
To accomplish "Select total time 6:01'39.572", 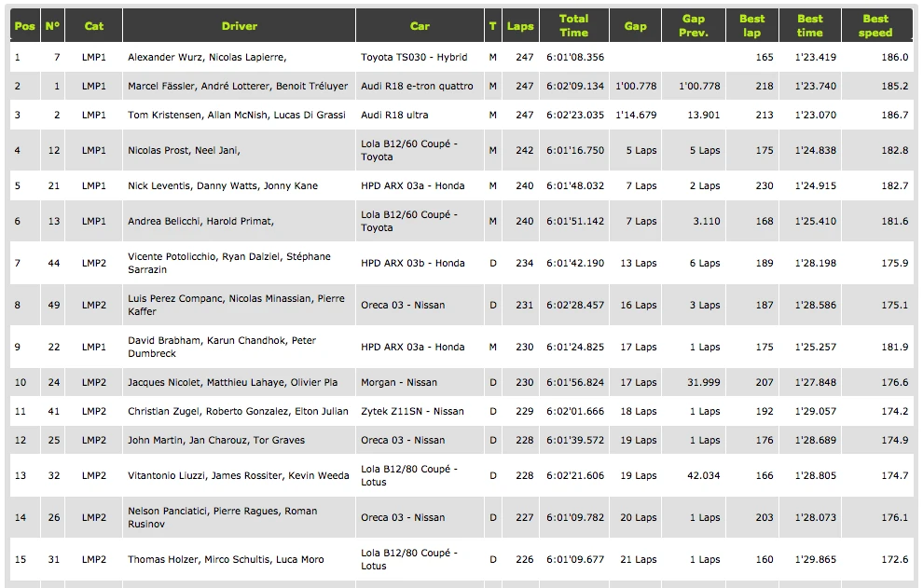I will [x=575, y=440].
